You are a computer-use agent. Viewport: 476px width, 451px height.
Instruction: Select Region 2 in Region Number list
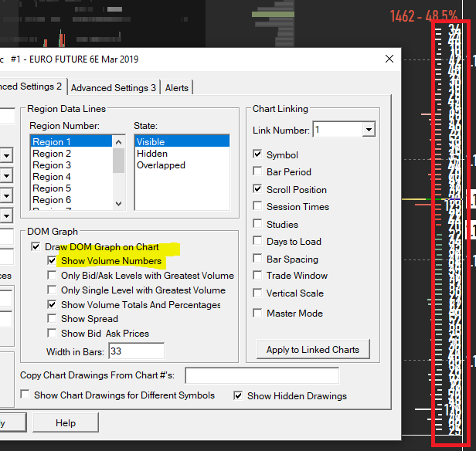71,154
